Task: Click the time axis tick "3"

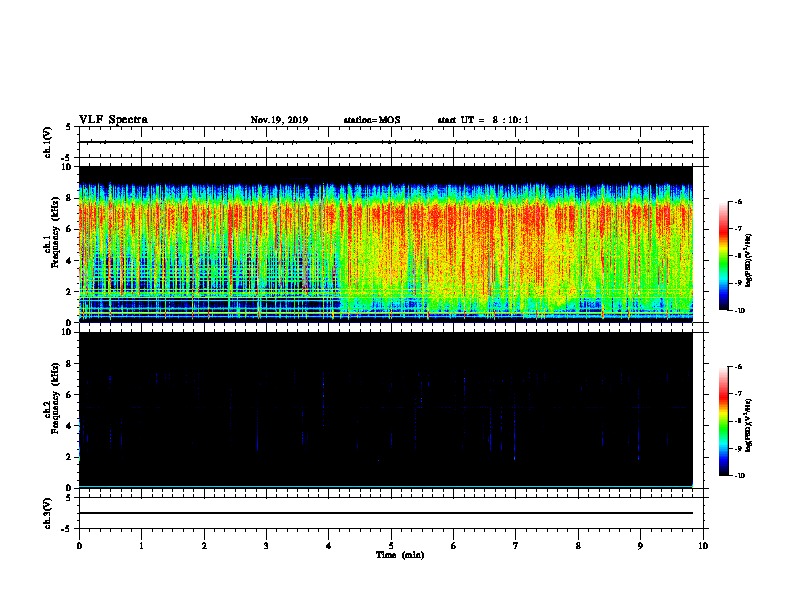Action: pyautogui.click(x=266, y=545)
